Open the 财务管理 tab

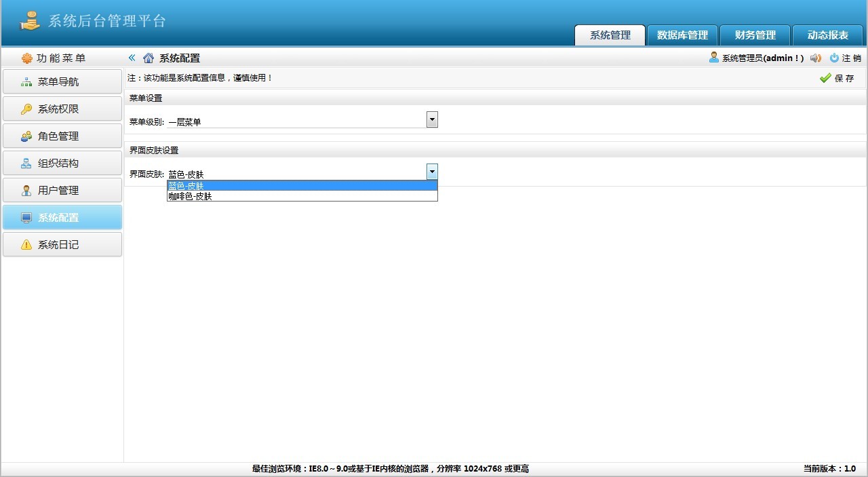pos(755,35)
